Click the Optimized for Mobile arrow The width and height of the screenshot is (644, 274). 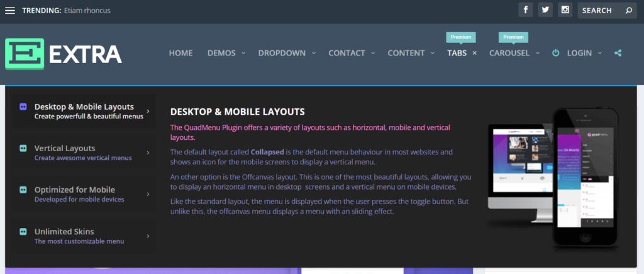148,194
